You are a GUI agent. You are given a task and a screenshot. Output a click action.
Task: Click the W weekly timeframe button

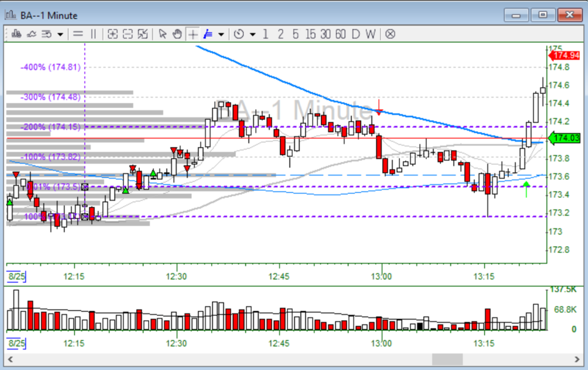(370, 34)
